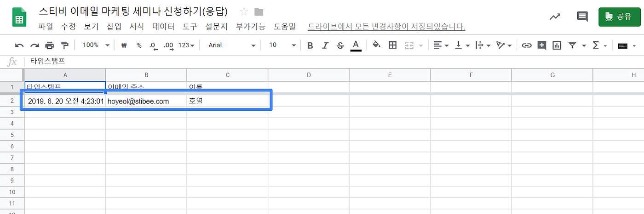Image resolution: width=644 pixels, height=214 pixels.
Task: Open the 수정 menu
Action: coord(69,27)
